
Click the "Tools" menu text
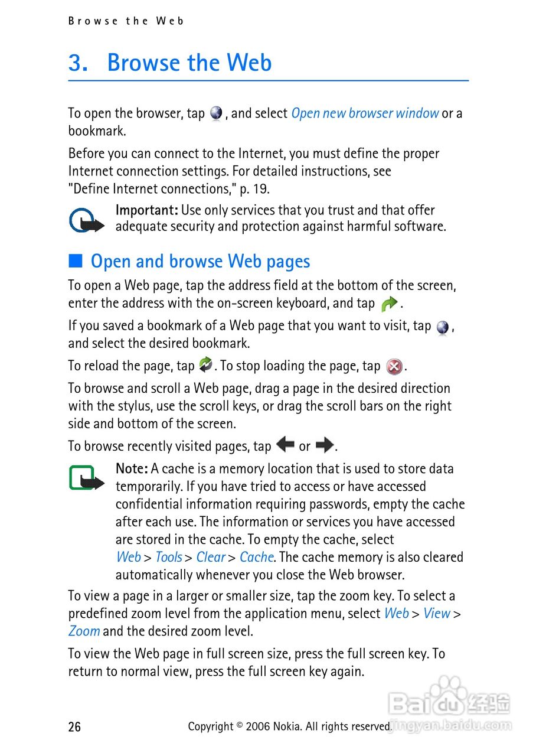[x=169, y=557]
